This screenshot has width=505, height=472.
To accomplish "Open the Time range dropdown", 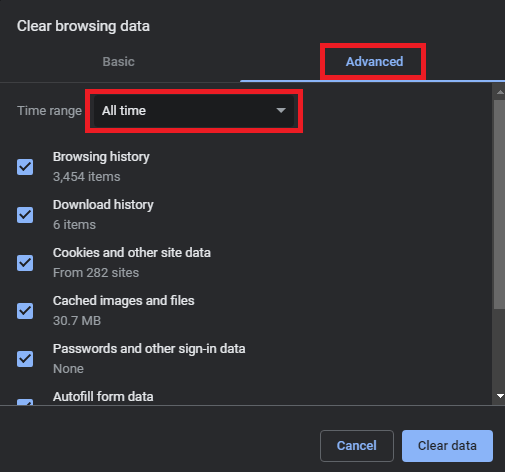I will pos(194,111).
